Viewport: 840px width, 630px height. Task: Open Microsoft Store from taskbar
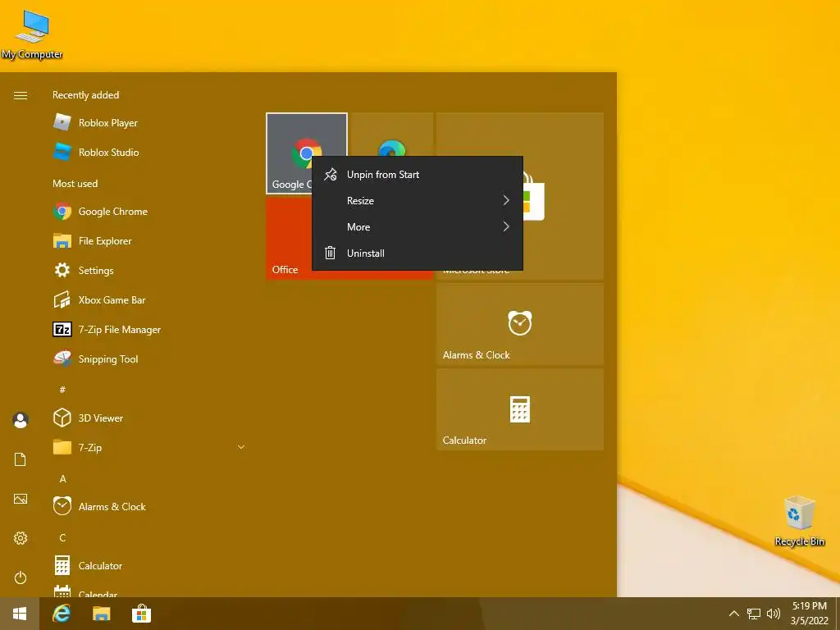141,614
